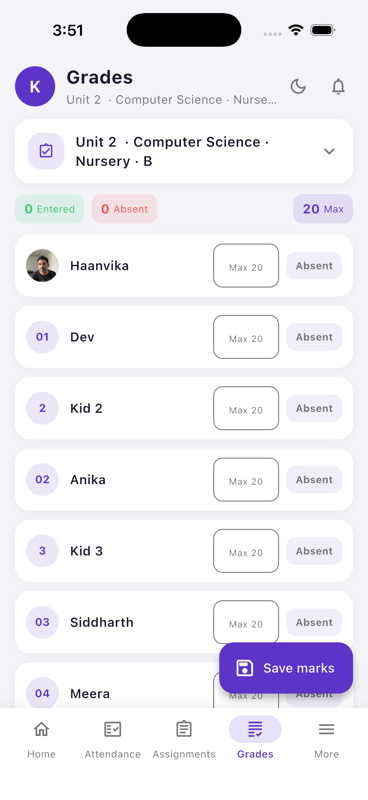
Task: Click the floppy disk icon in Save marks
Action: pyautogui.click(x=244, y=668)
